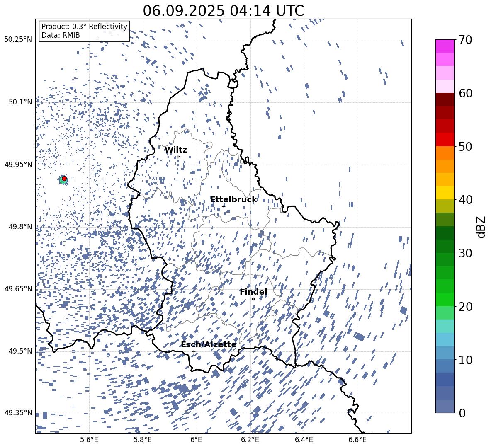Click the colorbar value 50
The image size is (491, 448).
(x=465, y=146)
